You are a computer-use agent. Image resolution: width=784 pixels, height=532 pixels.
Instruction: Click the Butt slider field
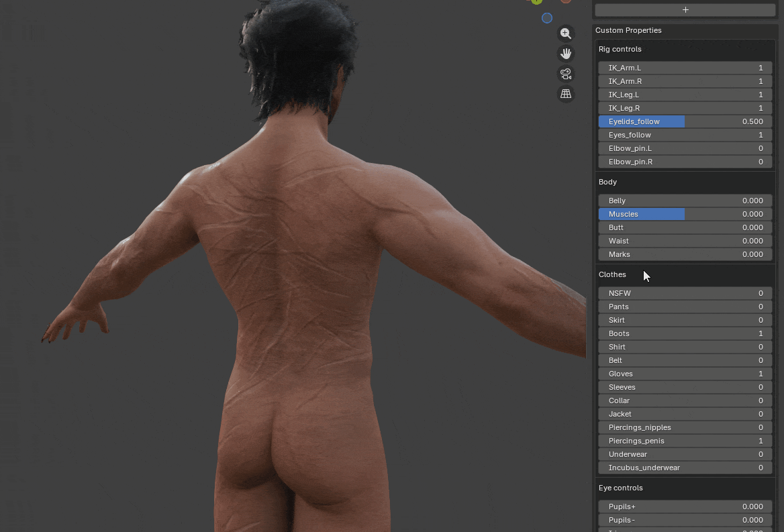(685, 228)
